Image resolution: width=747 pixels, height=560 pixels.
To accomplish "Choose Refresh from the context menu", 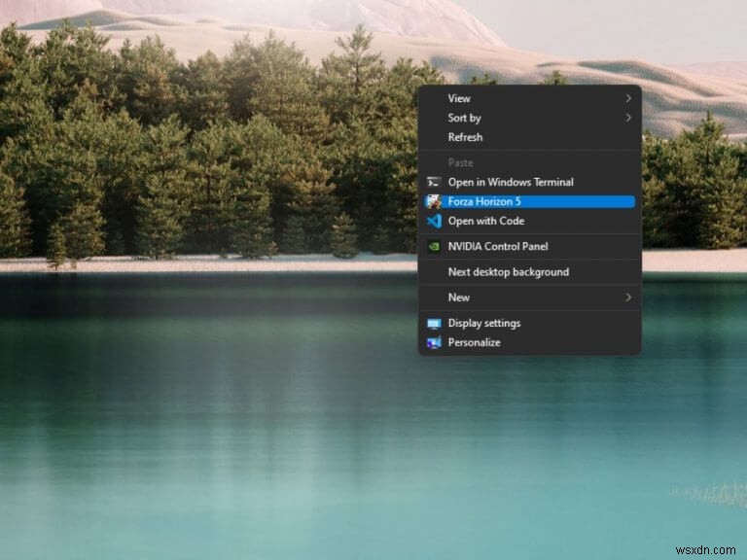I will pos(529,137).
